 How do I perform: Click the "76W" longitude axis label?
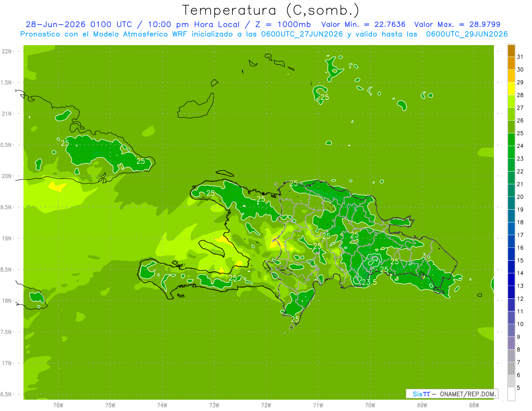[58, 405]
